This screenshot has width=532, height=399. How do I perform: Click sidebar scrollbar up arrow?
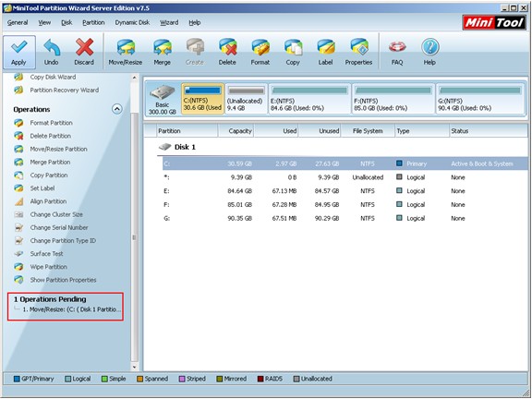tap(134, 78)
